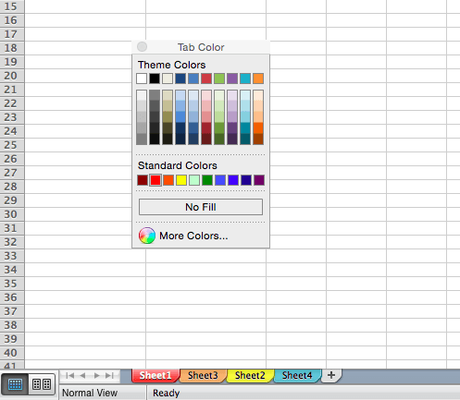The image size is (460, 400).
Task: Go to previous sheet arrow
Action: (x=83, y=376)
